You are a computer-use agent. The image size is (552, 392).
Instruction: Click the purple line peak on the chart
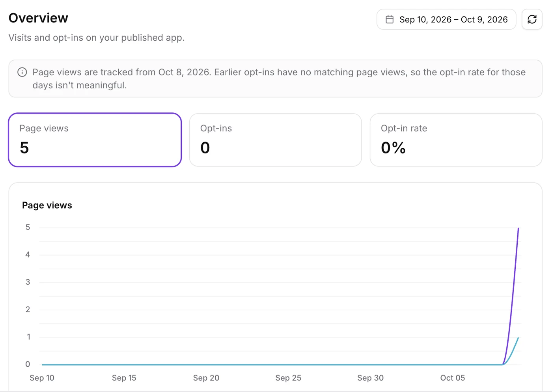[x=518, y=228]
